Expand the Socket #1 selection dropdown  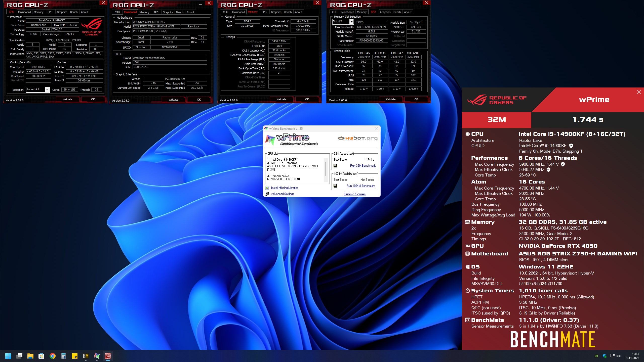[47, 90]
